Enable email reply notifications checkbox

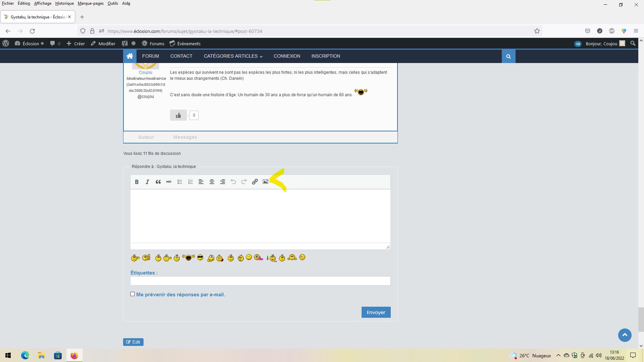(x=133, y=294)
